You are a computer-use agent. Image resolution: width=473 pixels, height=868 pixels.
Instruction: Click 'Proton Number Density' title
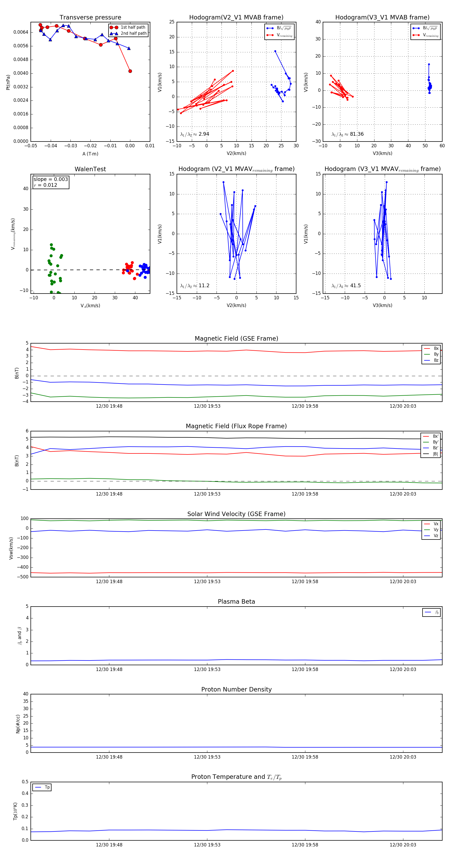(236, 689)
